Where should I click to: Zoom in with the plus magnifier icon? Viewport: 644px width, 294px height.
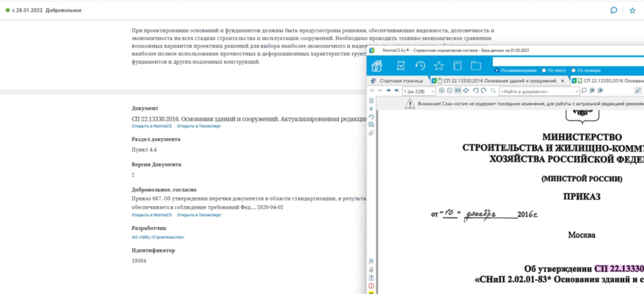click(441, 90)
